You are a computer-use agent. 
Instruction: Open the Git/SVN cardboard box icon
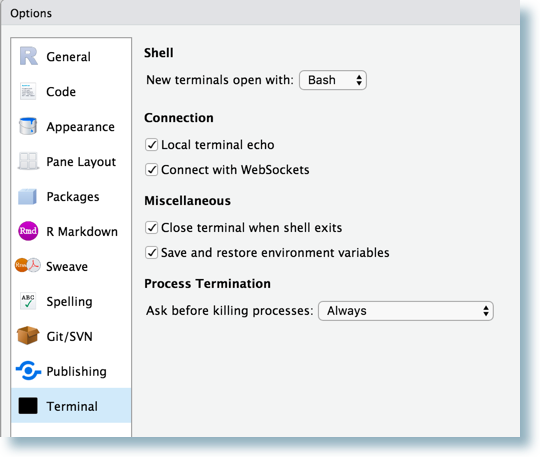[x=28, y=335]
